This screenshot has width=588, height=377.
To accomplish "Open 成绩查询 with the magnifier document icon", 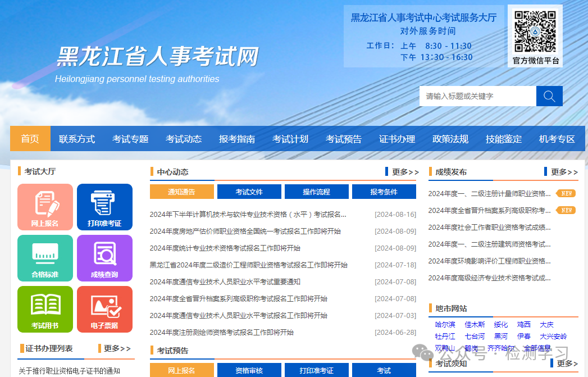I will [104, 258].
